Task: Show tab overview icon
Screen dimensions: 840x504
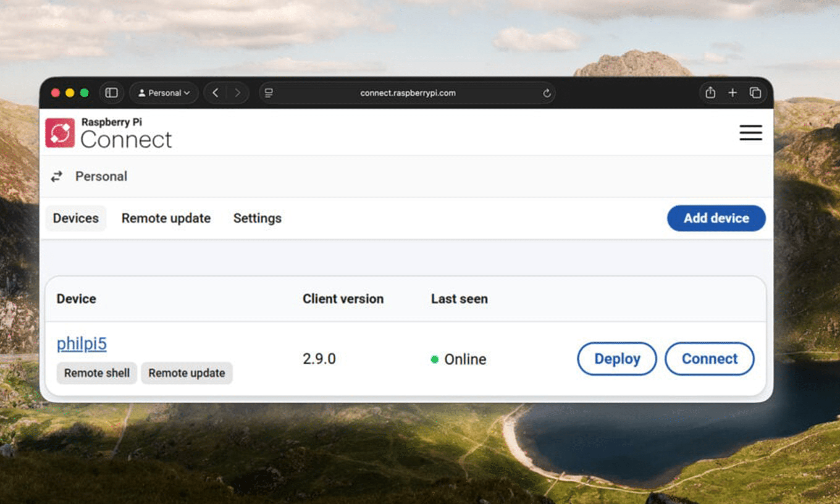Action: pyautogui.click(x=755, y=93)
